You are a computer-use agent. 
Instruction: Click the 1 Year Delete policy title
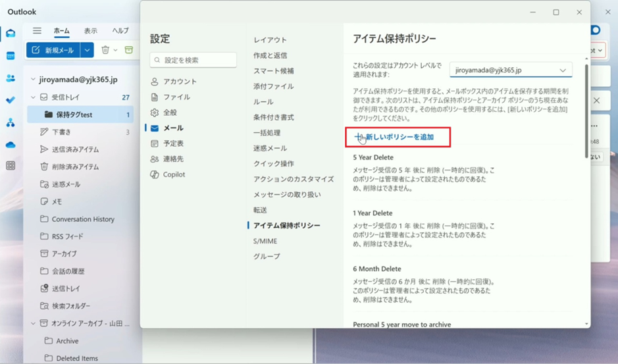[373, 213]
